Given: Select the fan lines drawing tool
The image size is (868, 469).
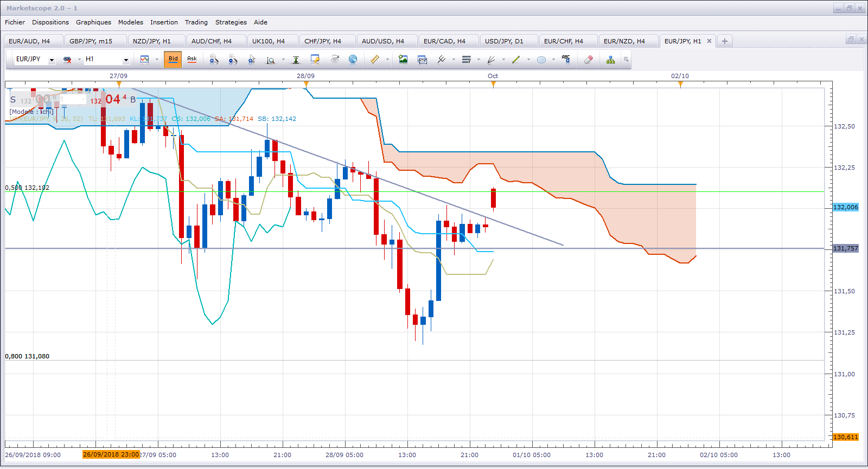Looking at the screenshot, I should 492,60.
